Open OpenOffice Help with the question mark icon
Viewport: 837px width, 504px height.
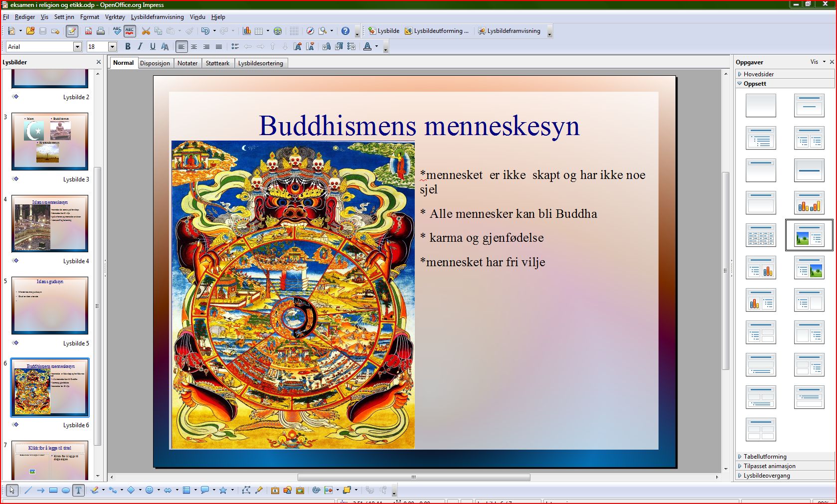345,31
